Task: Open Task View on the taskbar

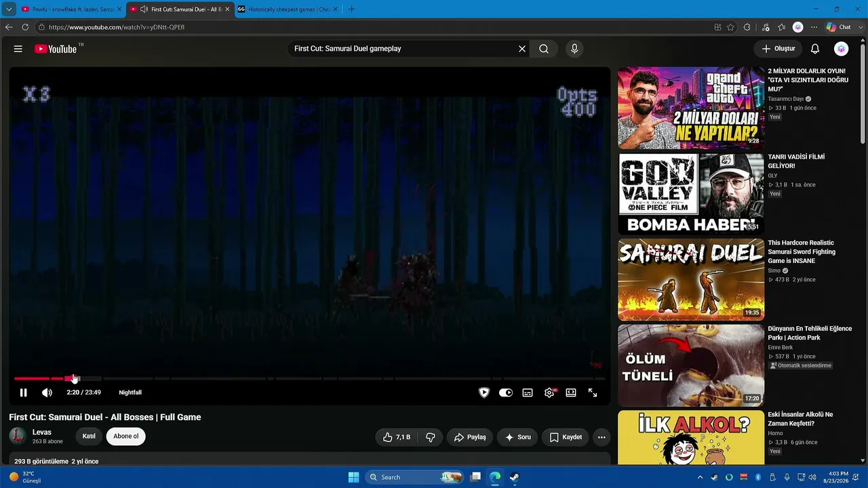Action: (476, 477)
